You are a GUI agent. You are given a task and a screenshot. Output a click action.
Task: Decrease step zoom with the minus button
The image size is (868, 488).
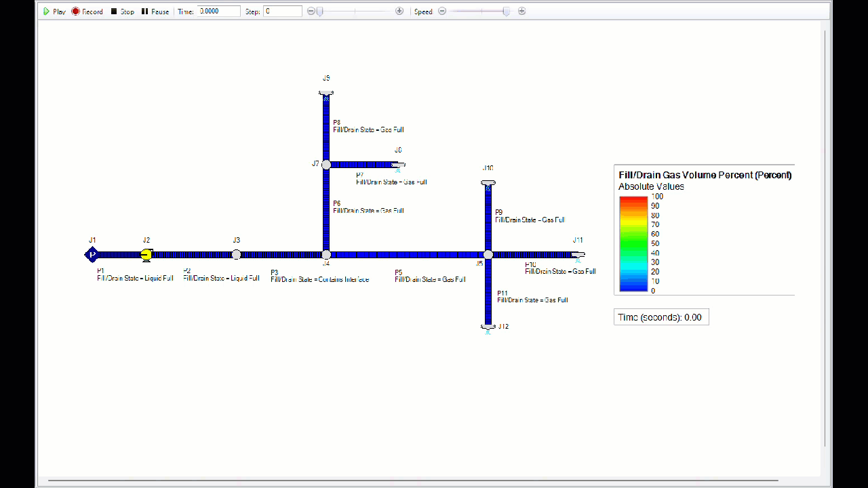311,11
